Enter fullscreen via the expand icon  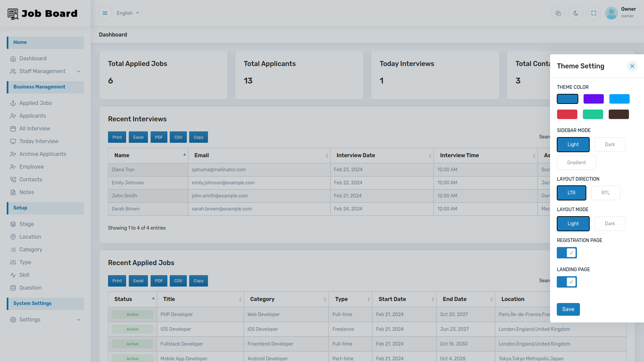tap(594, 13)
